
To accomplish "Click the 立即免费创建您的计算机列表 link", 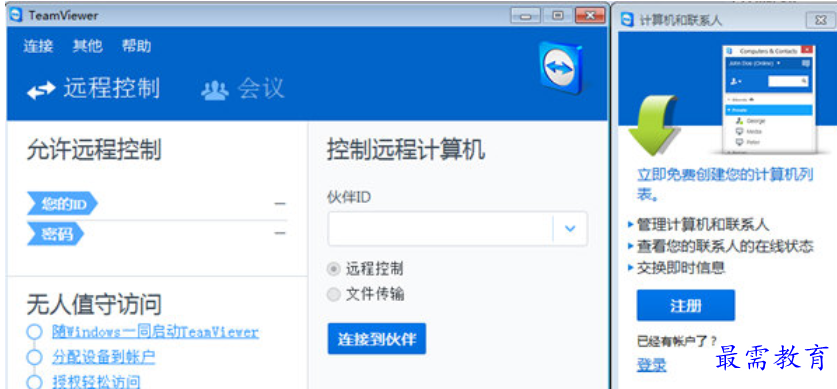I will tap(725, 185).
